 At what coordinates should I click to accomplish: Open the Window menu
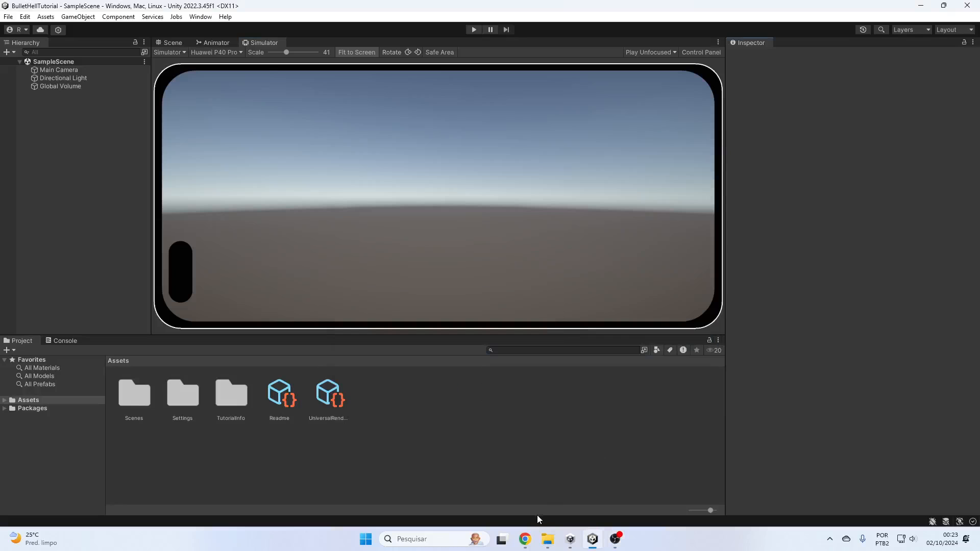pyautogui.click(x=200, y=17)
